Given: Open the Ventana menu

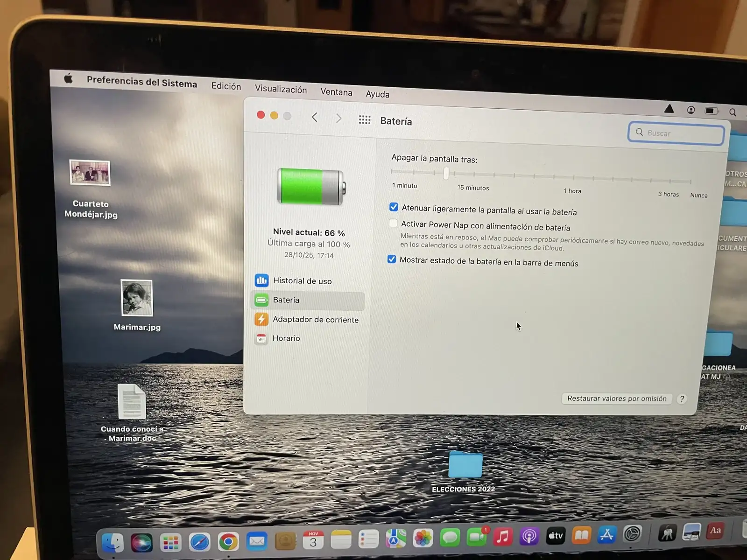Looking at the screenshot, I should [x=336, y=92].
